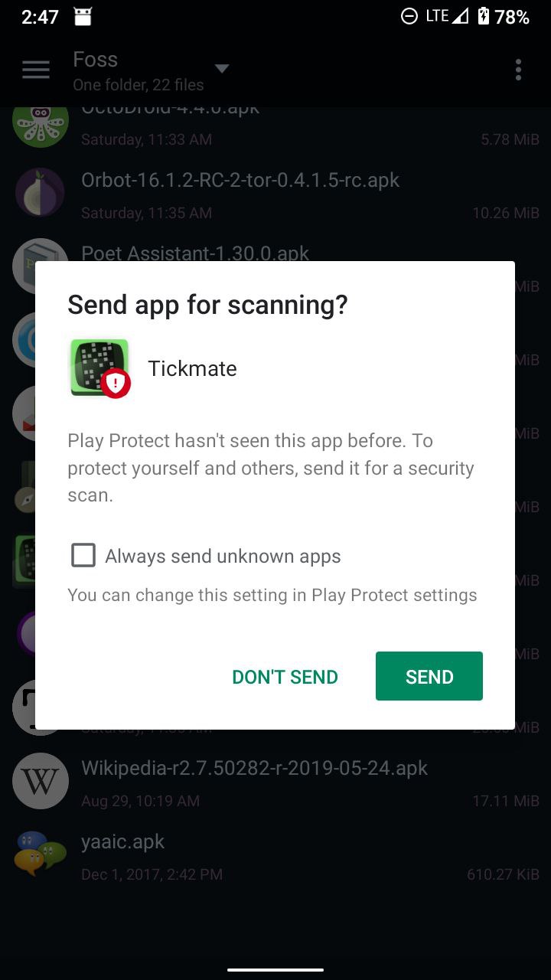The height and width of the screenshot is (980, 551).
Task: Select the Orbot tor icon
Action: [40, 193]
